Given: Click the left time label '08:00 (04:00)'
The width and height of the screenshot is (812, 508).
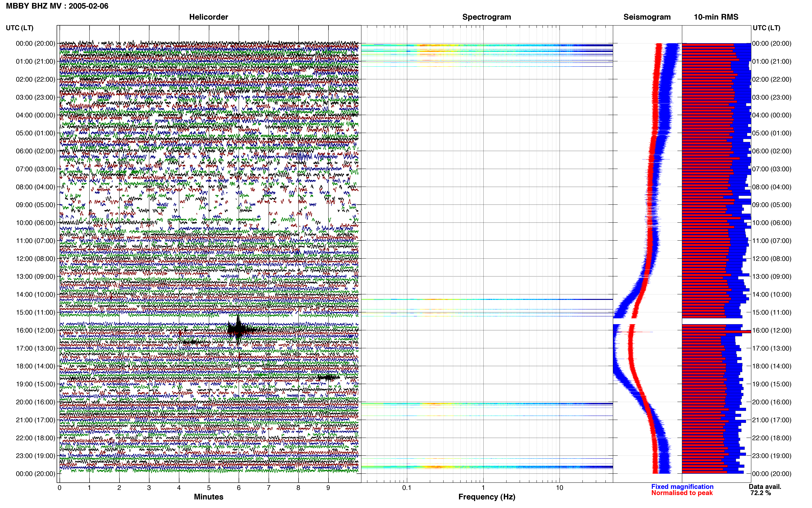Looking at the screenshot, I should tap(35, 187).
